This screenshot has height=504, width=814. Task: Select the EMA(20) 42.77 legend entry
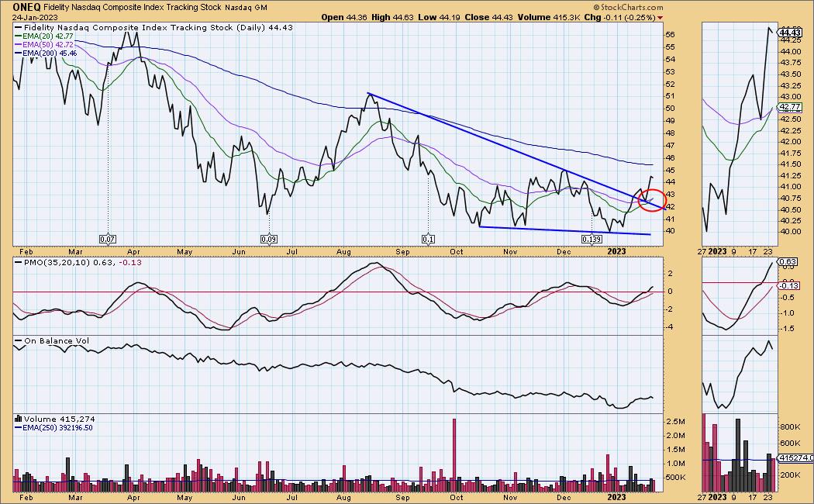pos(44,36)
